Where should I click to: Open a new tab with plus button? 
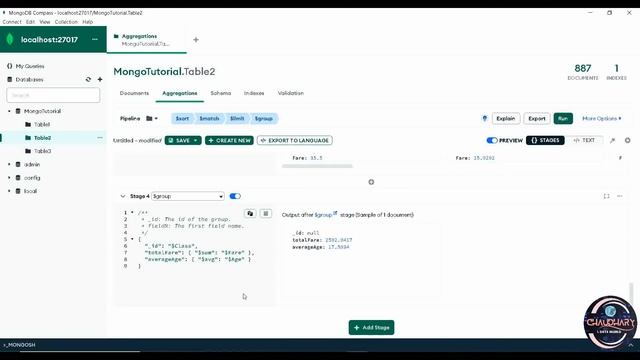pos(196,40)
